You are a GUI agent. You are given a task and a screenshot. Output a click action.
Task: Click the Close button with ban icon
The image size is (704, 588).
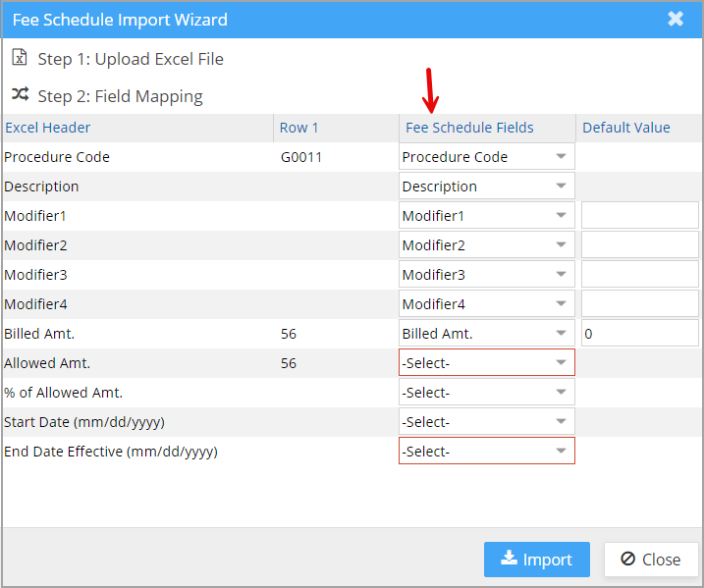pos(651,560)
